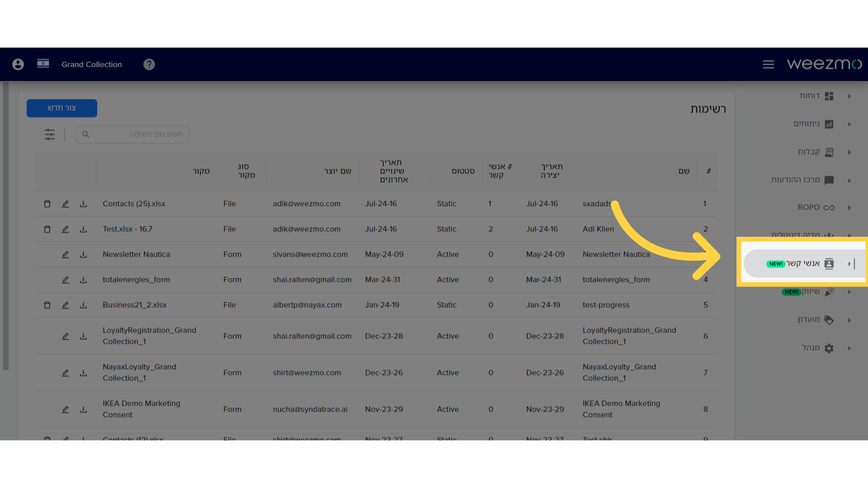The height and width of the screenshot is (488, 868).
Task: Open the ניתוחים menu item
Action: click(813, 124)
